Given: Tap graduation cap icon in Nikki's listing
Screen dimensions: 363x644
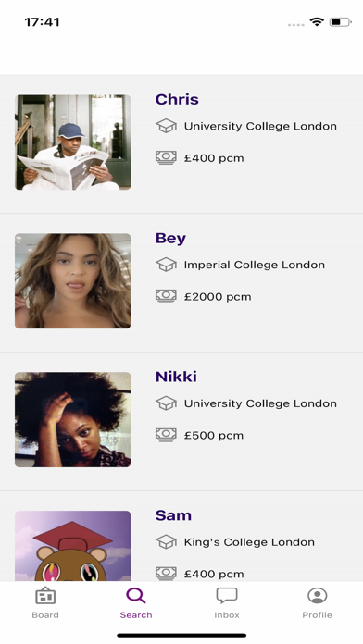Looking at the screenshot, I should point(166,402).
